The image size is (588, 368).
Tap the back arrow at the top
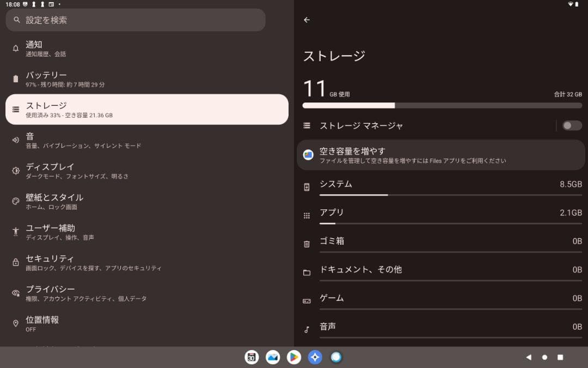[x=307, y=20]
